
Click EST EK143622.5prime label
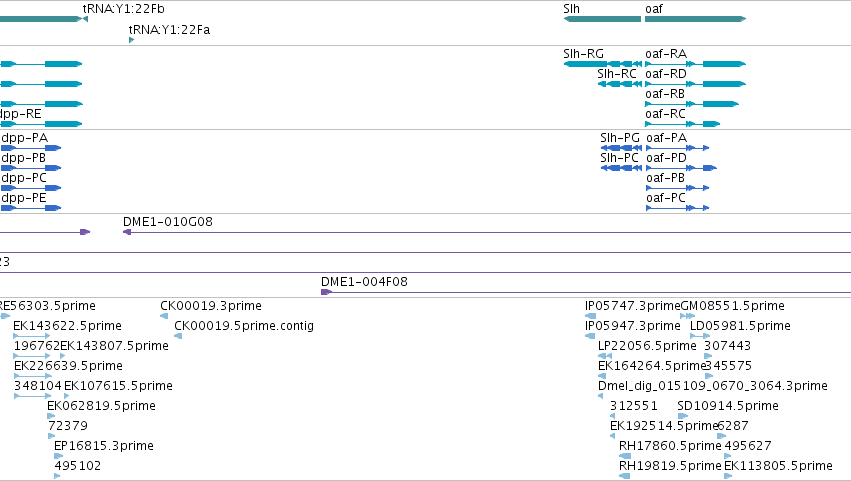click(67, 326)
